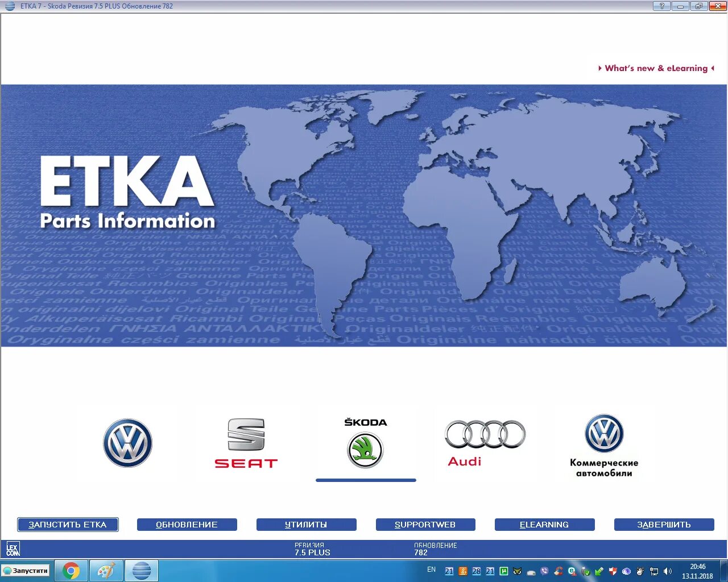
Task: Exit via the Завершить button
Action: point(664,525)
